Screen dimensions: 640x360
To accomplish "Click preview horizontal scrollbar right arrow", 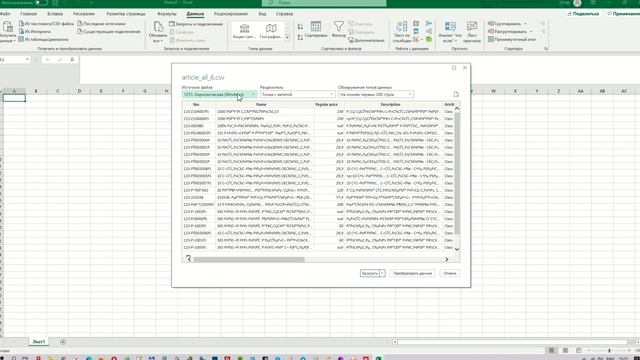I will coord(447,259).
